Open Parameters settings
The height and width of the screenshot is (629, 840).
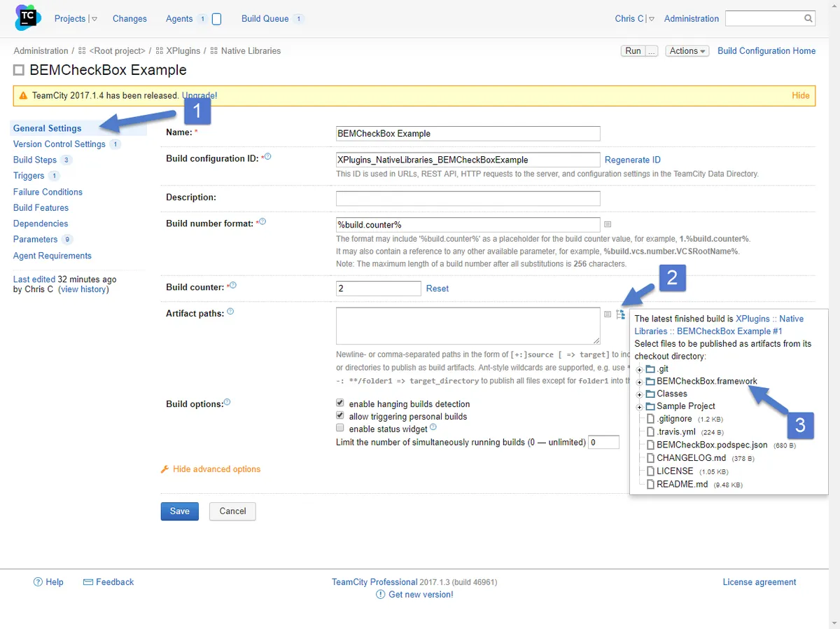click(x=36, y=240)
